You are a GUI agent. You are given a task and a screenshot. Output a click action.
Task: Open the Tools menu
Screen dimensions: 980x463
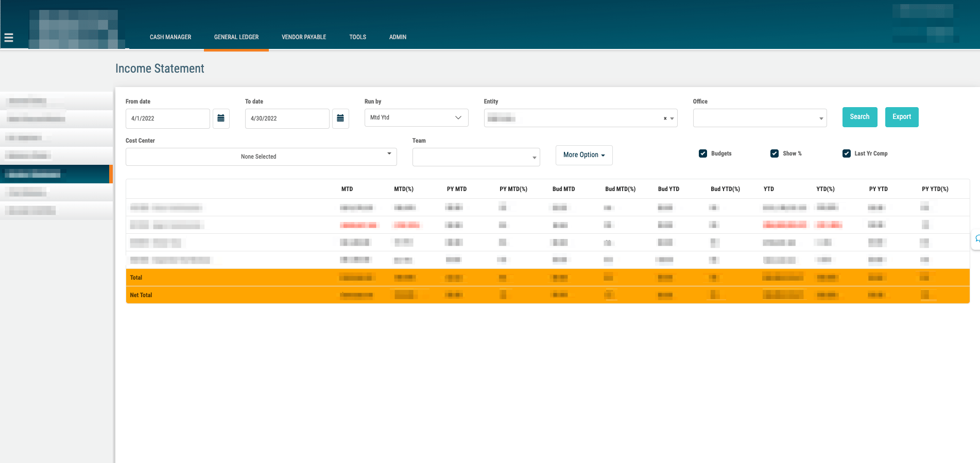(357, 37)
